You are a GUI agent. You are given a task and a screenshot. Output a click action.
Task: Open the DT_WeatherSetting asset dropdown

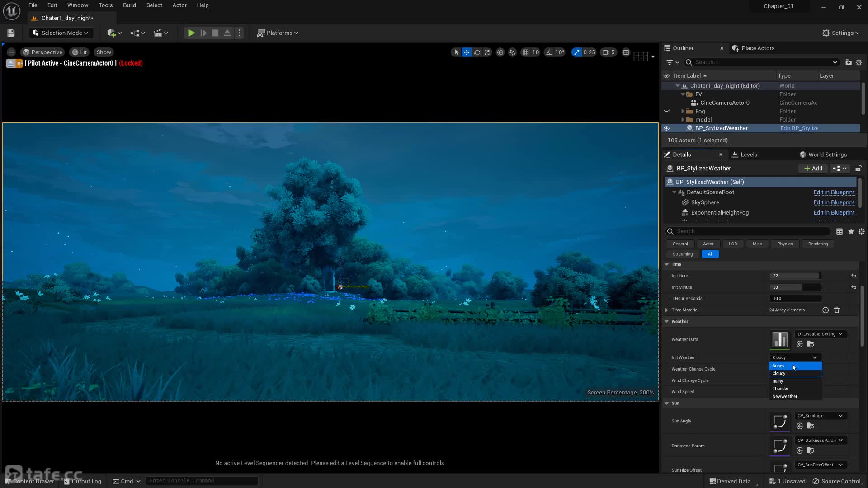coord(820,334)
